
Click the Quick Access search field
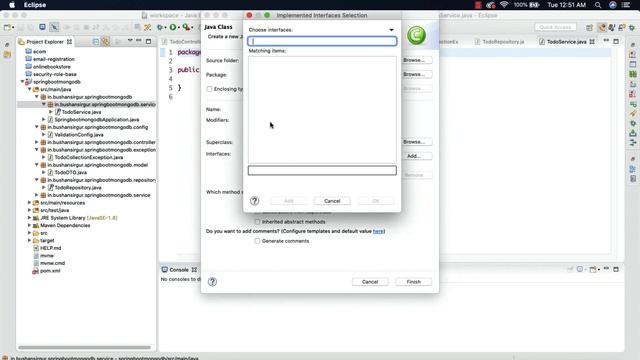click(x=556, y=27)
